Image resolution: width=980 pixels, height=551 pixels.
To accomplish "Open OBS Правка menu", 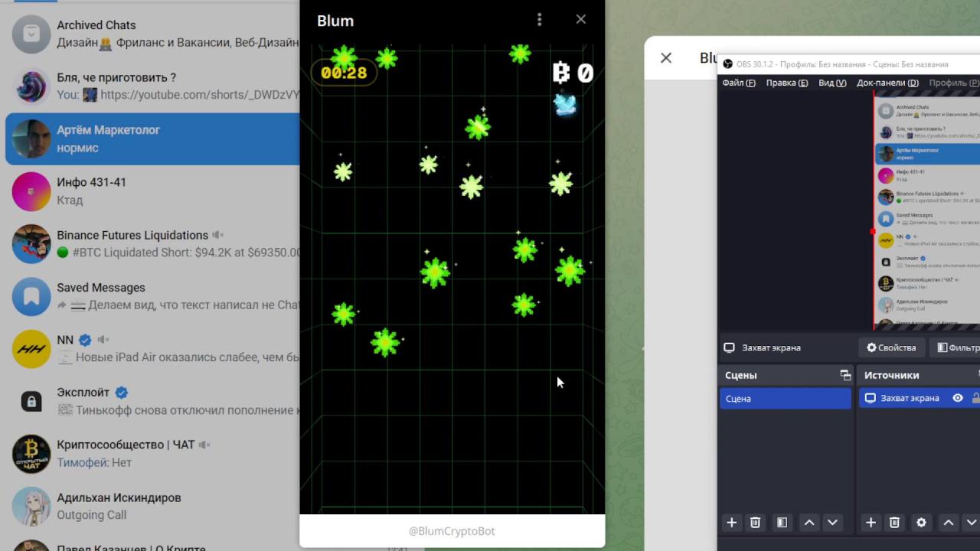I will 787,83.
